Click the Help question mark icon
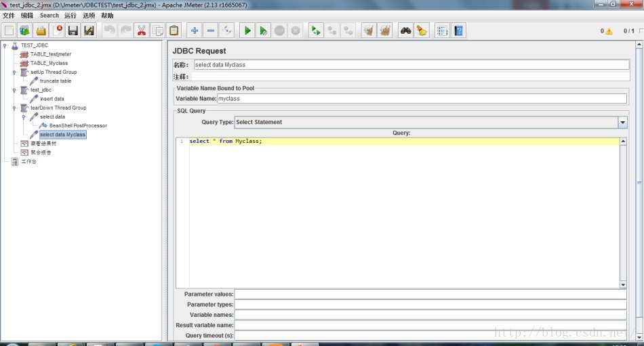 pos(458,30)
